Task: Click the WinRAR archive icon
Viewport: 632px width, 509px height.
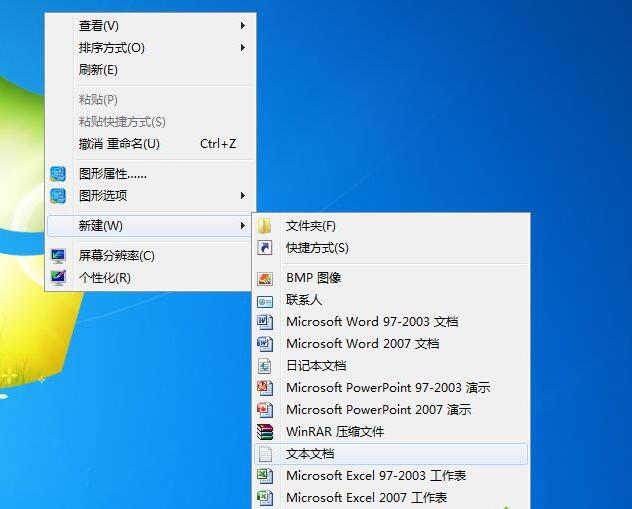Action: (x=265, y=432)
